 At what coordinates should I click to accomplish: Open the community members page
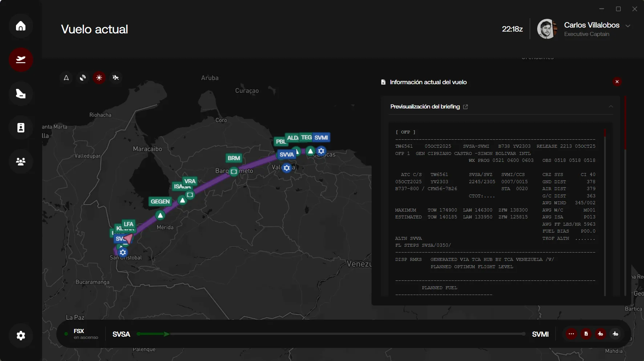[x=21, y=161]
